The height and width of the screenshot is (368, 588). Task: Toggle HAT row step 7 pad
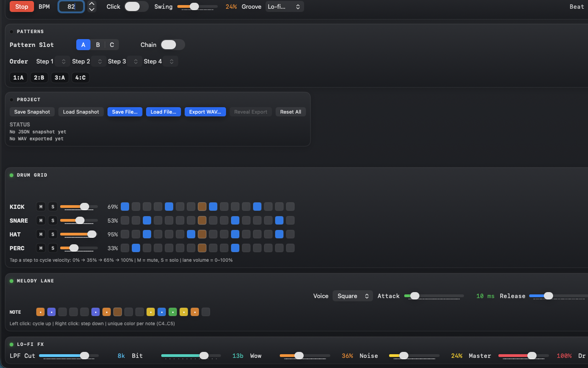click(191, 234)
